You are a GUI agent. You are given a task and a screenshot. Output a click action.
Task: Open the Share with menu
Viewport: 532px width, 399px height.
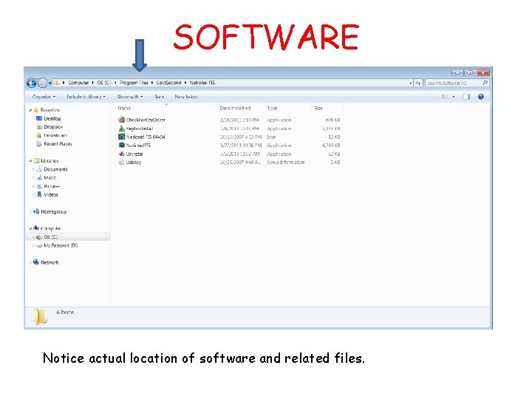pos(130,97)
